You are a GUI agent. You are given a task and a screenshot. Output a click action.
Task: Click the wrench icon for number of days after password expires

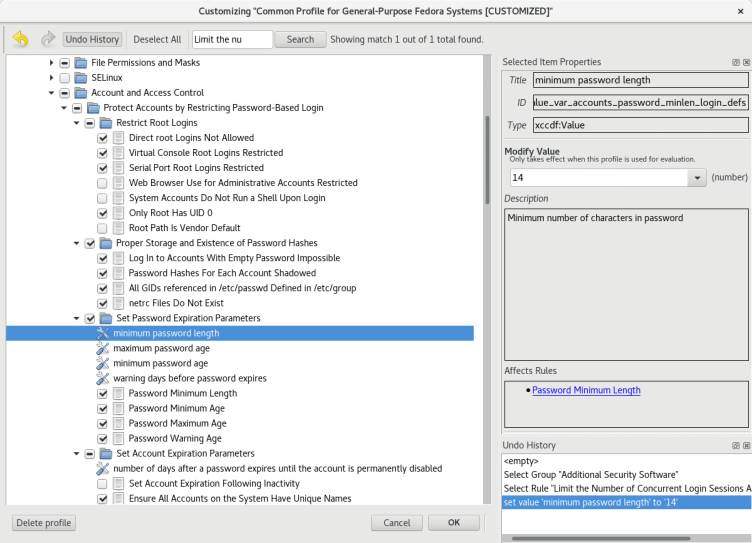pos(103,468)
